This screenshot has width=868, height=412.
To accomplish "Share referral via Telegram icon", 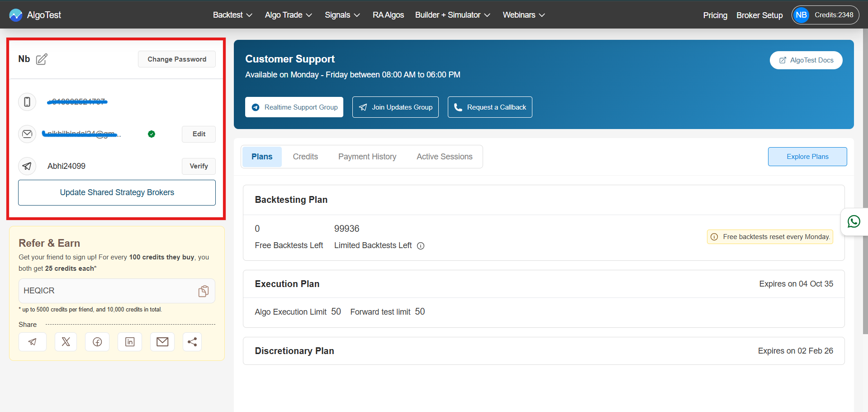I will click(33, 342).
